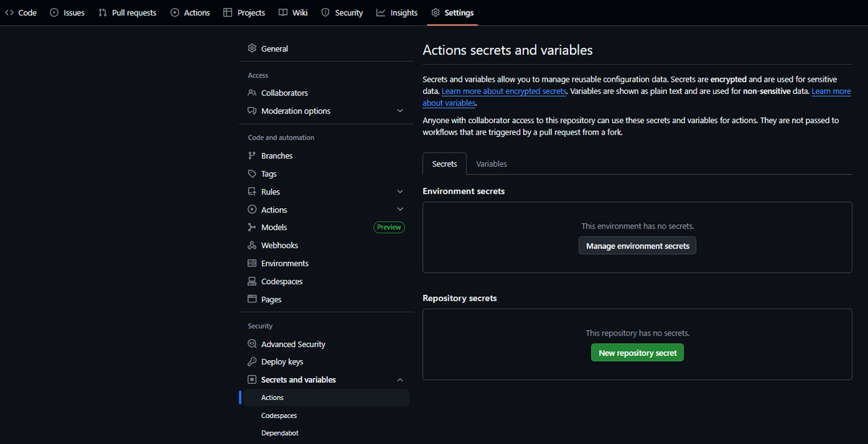This screenshot has width=868, height=444.
Task: Follow Learn more about encrypted secrets link
Action: tap(503, 91)
